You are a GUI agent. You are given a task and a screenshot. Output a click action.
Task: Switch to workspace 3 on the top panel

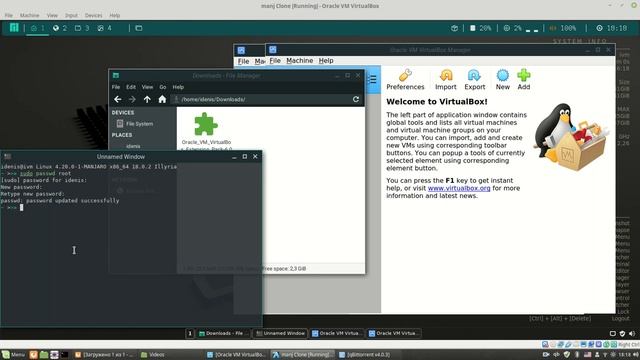click(x=82, y=28)
